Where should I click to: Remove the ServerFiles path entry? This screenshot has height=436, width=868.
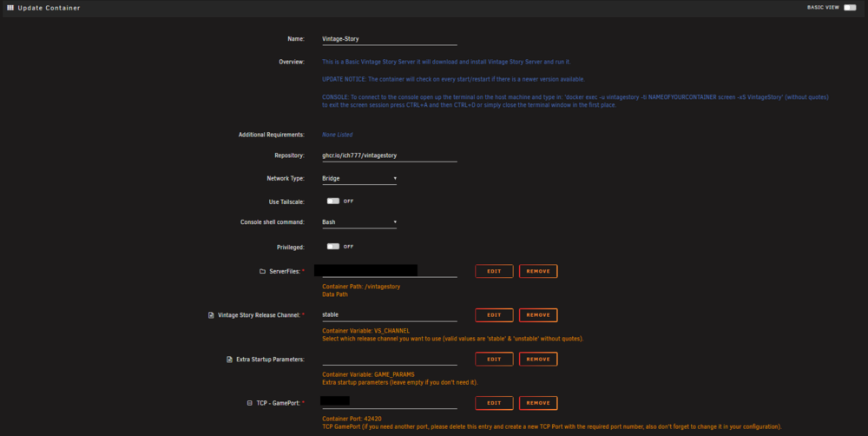click(538, 272)
